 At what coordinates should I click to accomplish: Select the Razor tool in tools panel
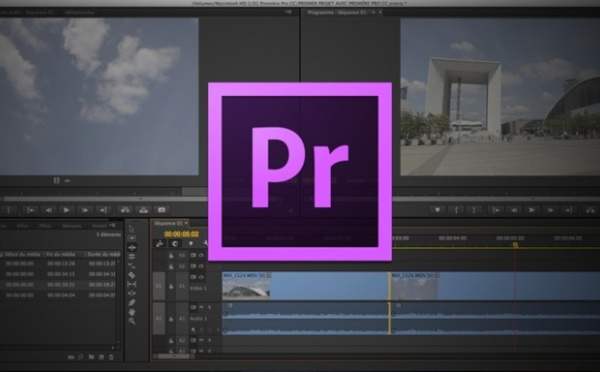click(x=132, y=275)
